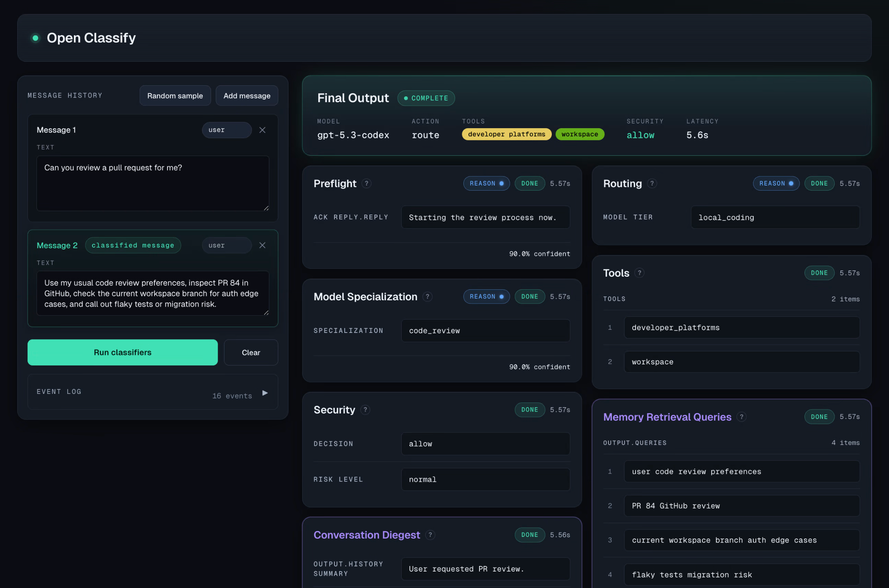Click into Message 1 text area
The height and width of the screenshot is (588, 889).
[x=152, y=184]
